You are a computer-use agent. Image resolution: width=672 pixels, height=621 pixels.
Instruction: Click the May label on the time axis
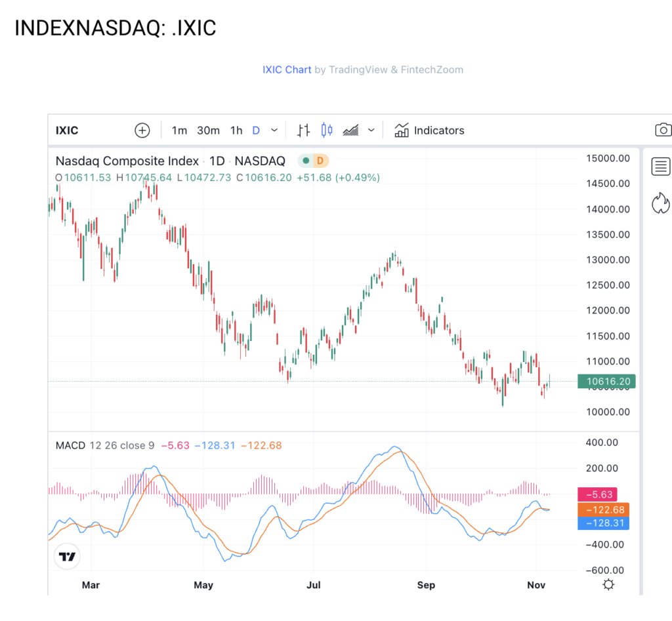pos(203,585)
